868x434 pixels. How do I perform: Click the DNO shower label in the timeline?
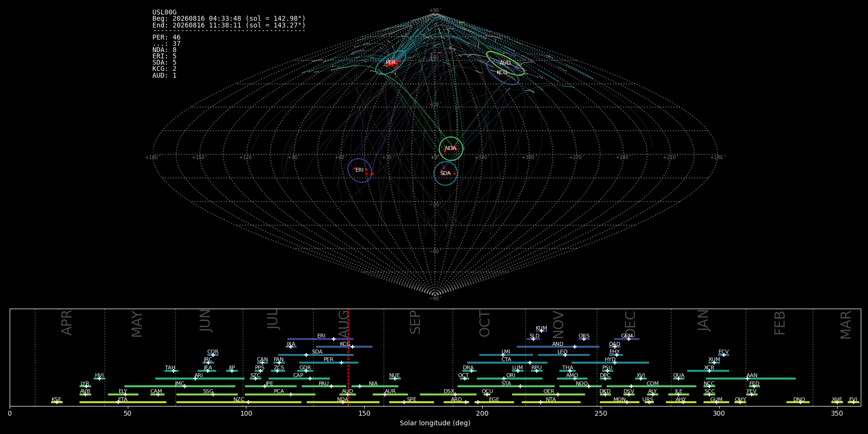pos(799,400)
